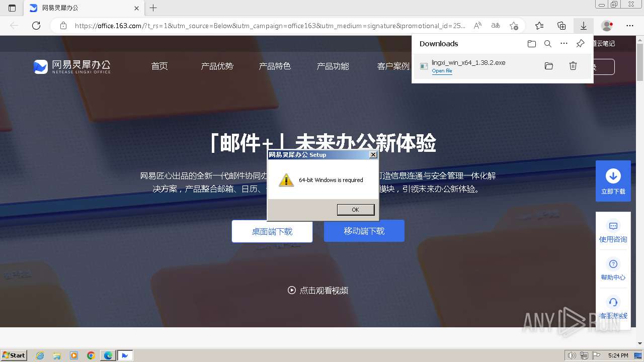This screenshot has width=644, height=362.
Task: Select the 网易灵犀办公 browser tab
Action: click(84, 8)
